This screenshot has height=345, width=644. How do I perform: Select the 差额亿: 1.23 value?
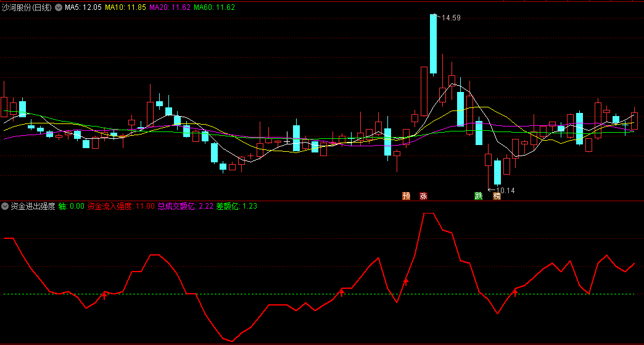point(237,206)
